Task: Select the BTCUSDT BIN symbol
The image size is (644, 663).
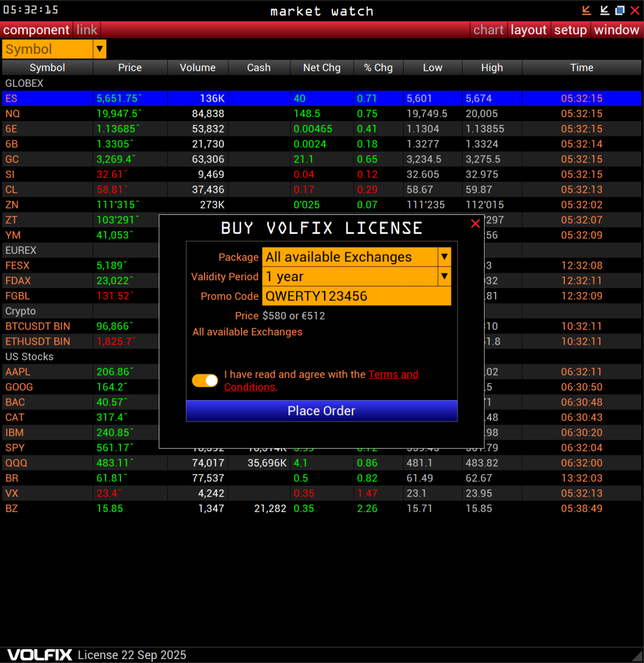Action: click(x=38, y=327)
